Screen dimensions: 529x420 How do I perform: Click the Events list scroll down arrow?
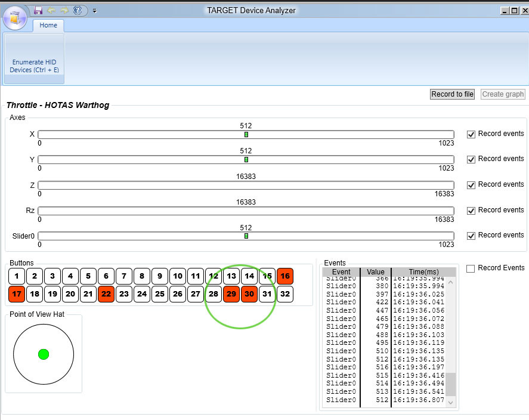pyautogui.click(x=451, y=402)
